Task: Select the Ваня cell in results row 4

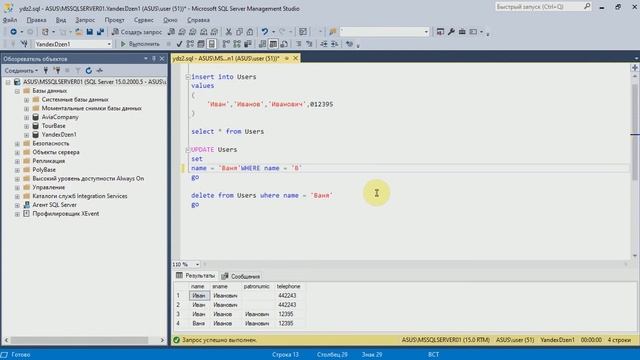Action: coord(199,323)
